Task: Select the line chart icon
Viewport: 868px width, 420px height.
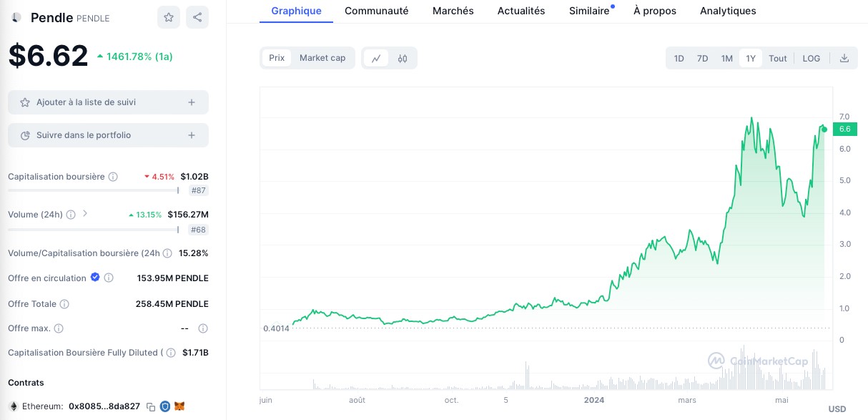Action: click(376, 58)
